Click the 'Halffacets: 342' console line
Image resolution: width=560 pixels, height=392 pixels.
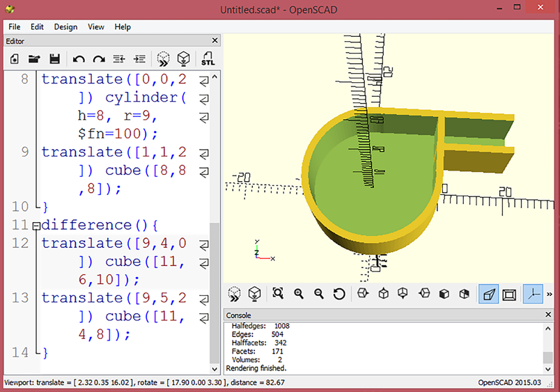tap(259, 343)
